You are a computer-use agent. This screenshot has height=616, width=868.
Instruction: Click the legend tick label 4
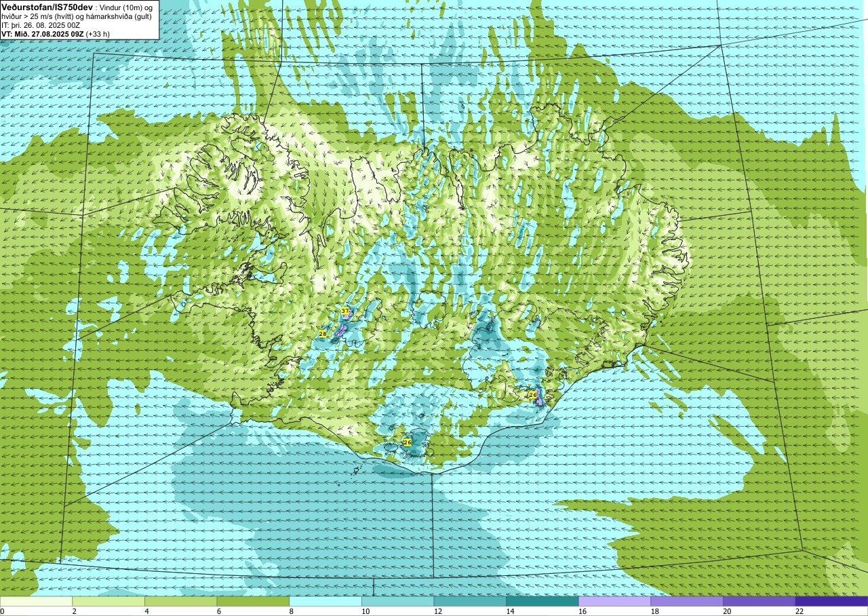tap(146, 611)
